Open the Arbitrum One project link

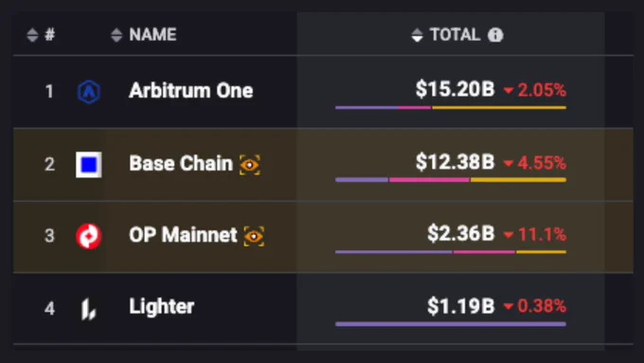tap(191, 90)
